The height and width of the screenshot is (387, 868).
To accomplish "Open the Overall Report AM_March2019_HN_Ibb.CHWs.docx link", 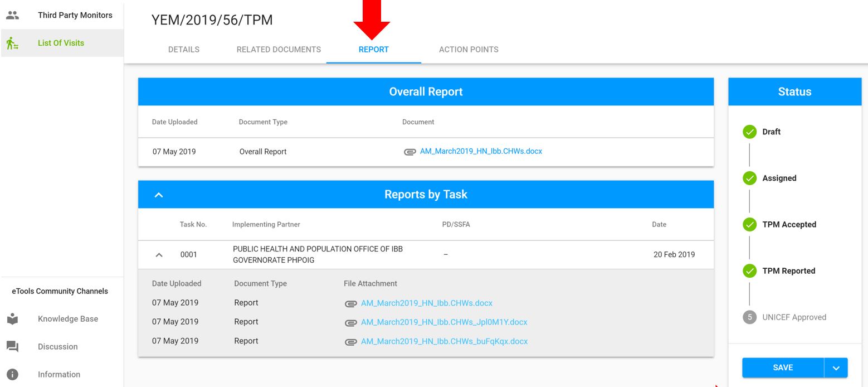I will [481, 151].
